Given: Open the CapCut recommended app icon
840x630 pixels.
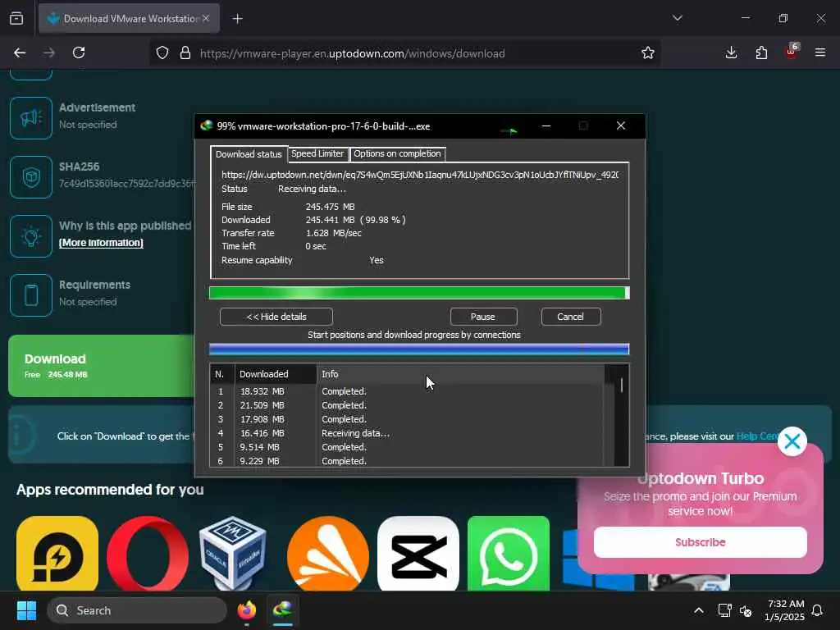Looking at the screenshot, I should pyautogui.click(x=418, y=554).
